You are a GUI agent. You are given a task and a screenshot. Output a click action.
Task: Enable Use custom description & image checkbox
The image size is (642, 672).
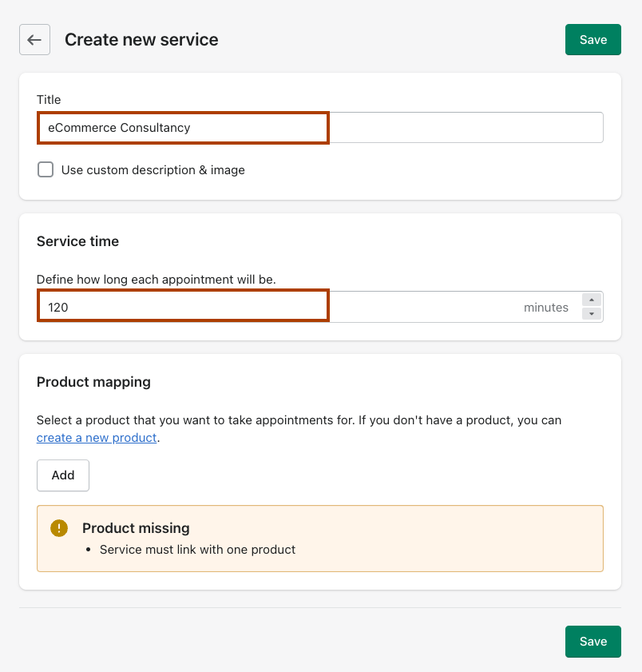pyautogui.click(x=46, y=170)
